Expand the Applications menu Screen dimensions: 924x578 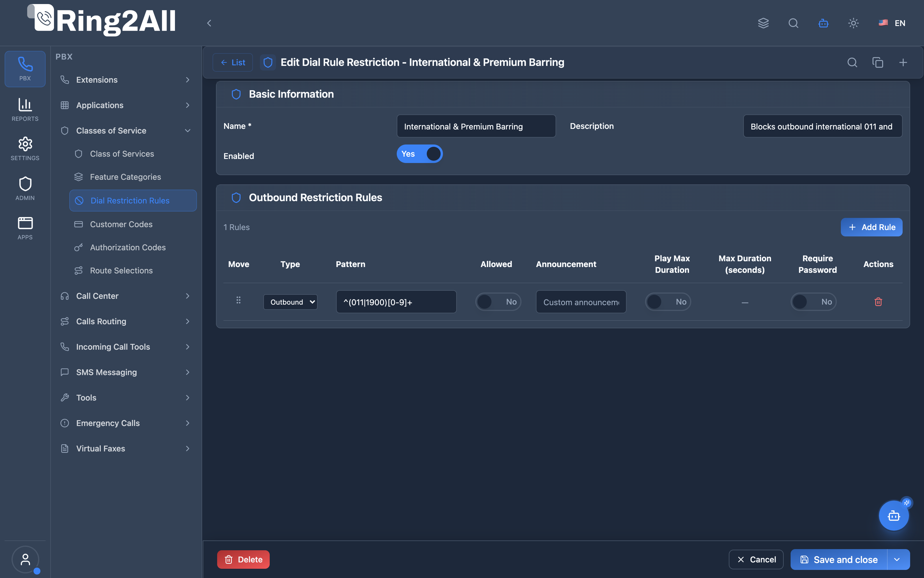click(125, 105)
